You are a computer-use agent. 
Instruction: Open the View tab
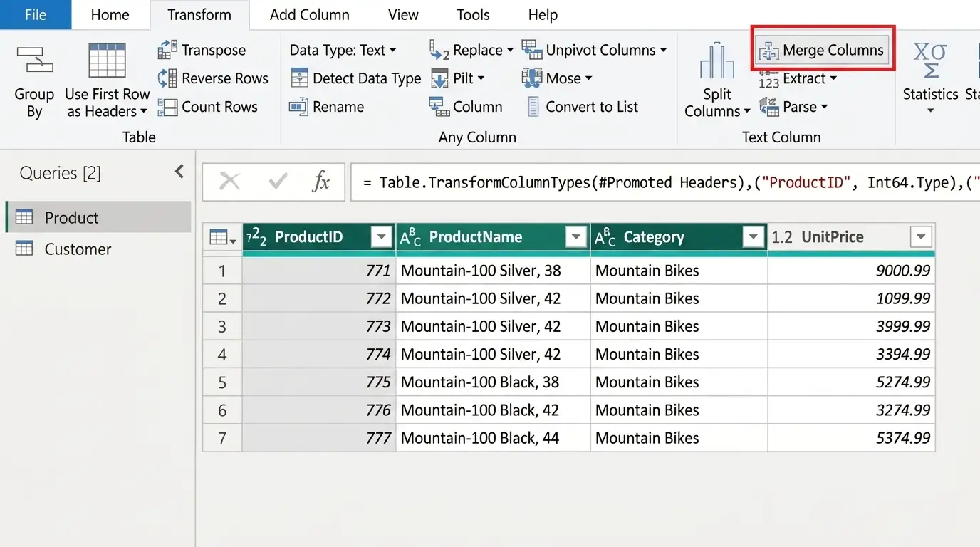(x=403, y=15)
